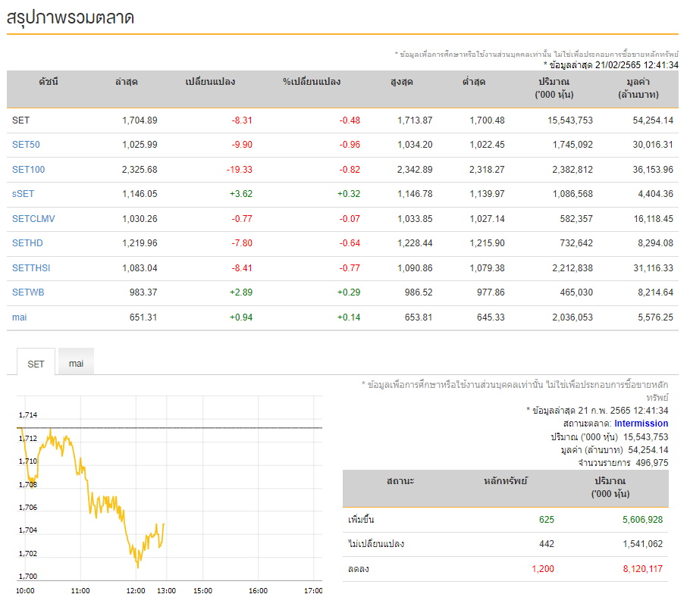Click the ลดลง row count 1,200
This screenshot has height=616, width=690.
tap(543, 569)
